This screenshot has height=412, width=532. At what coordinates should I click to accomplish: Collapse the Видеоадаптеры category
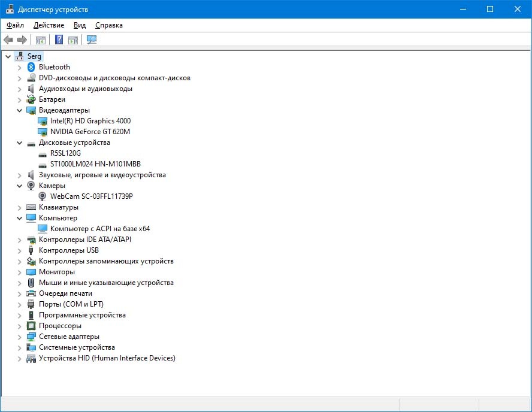19,110
